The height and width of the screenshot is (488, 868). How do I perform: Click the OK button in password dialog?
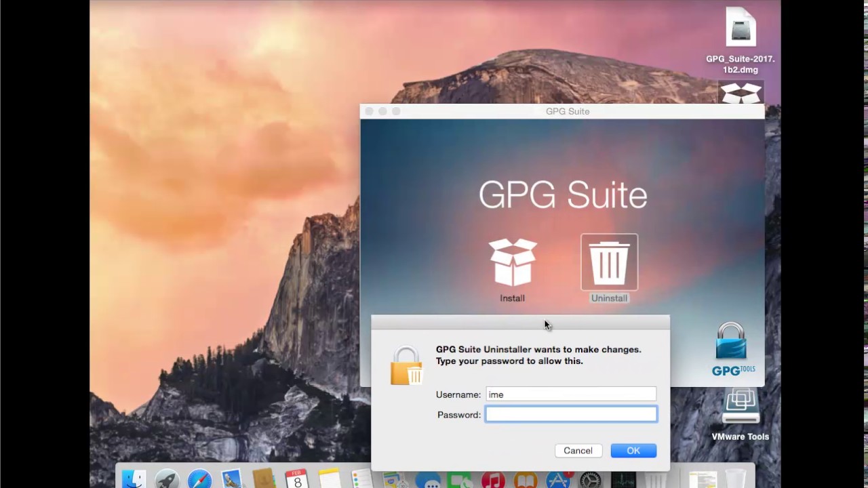coord(633,451)
